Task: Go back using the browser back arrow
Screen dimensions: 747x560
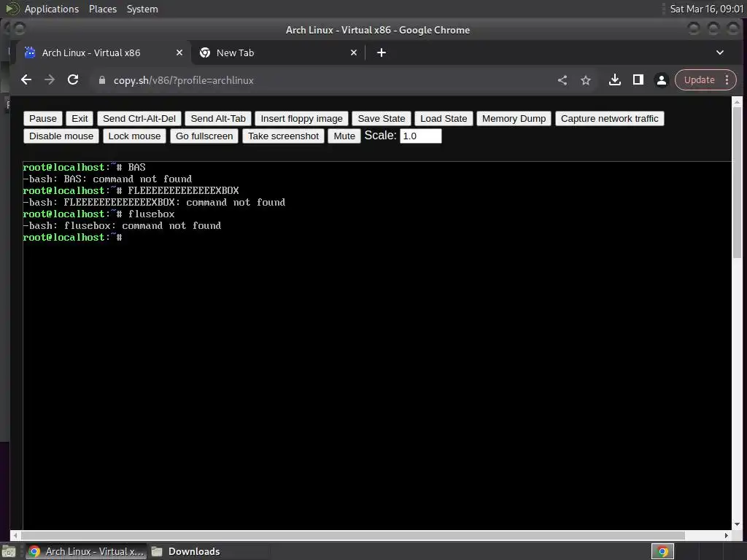Action: [x=26, y=80]
